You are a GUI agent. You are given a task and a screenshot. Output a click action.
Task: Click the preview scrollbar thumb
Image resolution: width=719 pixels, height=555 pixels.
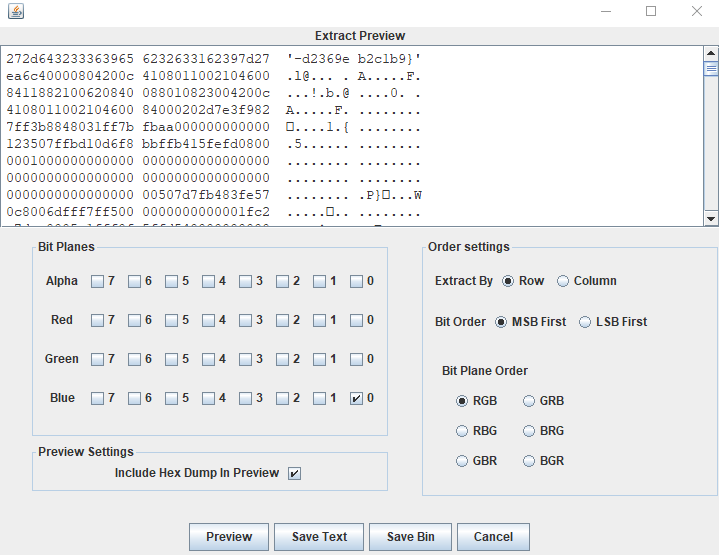coord(711,69)
